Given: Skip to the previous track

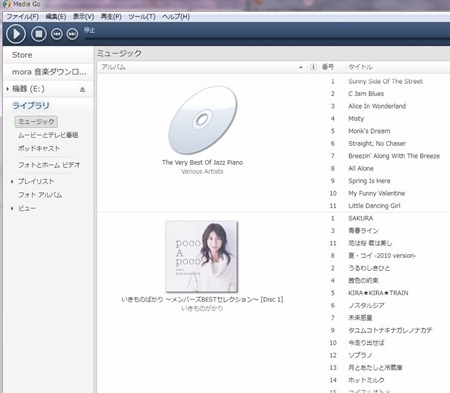Looking at the screenshot, I should 57,34.
